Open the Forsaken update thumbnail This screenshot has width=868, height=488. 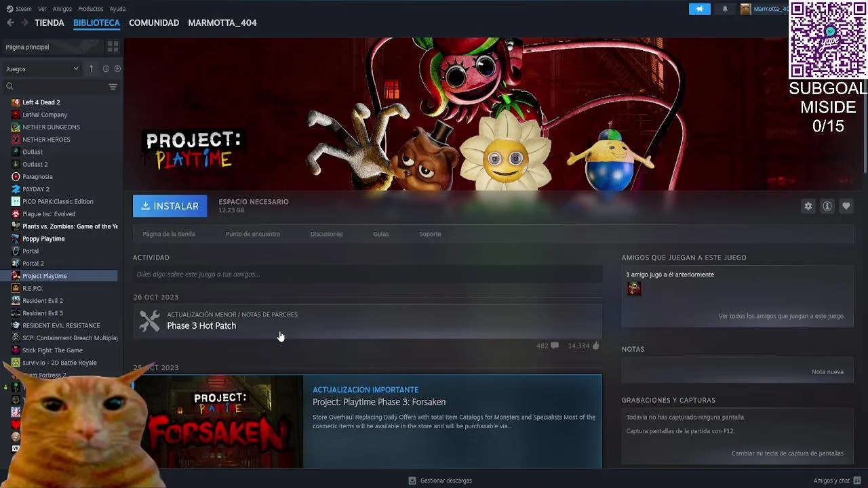click(218, 422)
